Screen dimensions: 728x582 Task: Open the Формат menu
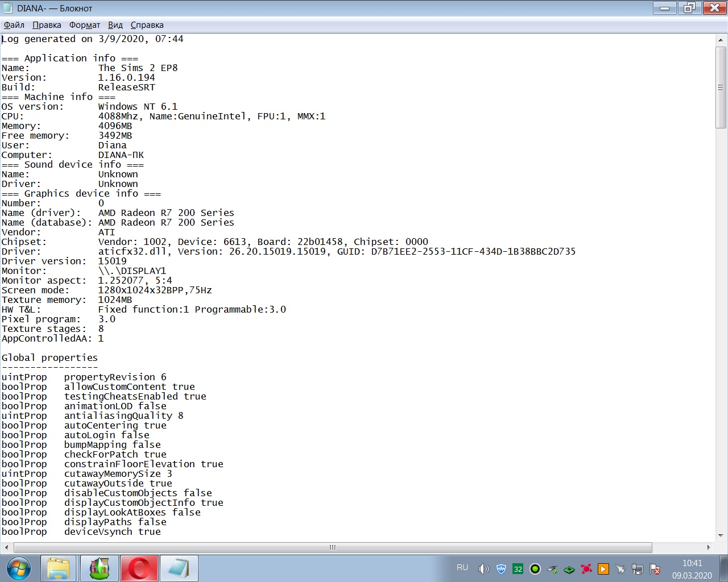[84, 25]
